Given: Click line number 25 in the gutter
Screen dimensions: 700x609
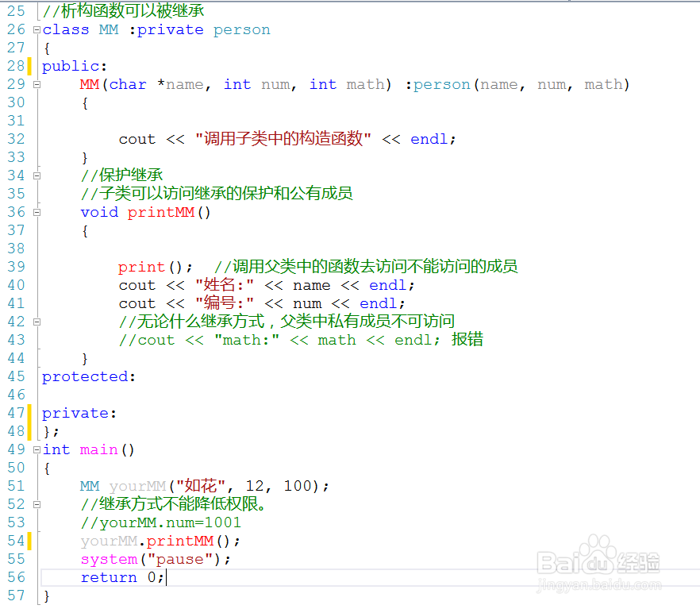Looking at the screenshot, I should [16, 11].
